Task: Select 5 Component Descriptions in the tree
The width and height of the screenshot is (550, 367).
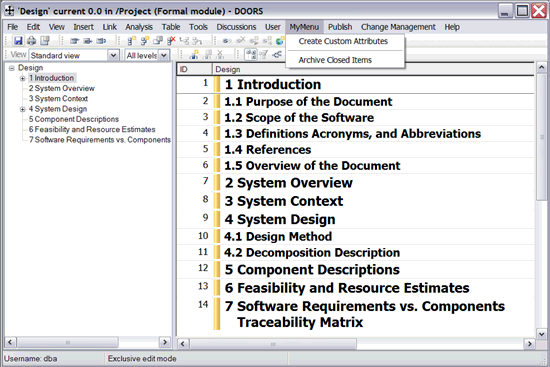Action: [74, 119]
